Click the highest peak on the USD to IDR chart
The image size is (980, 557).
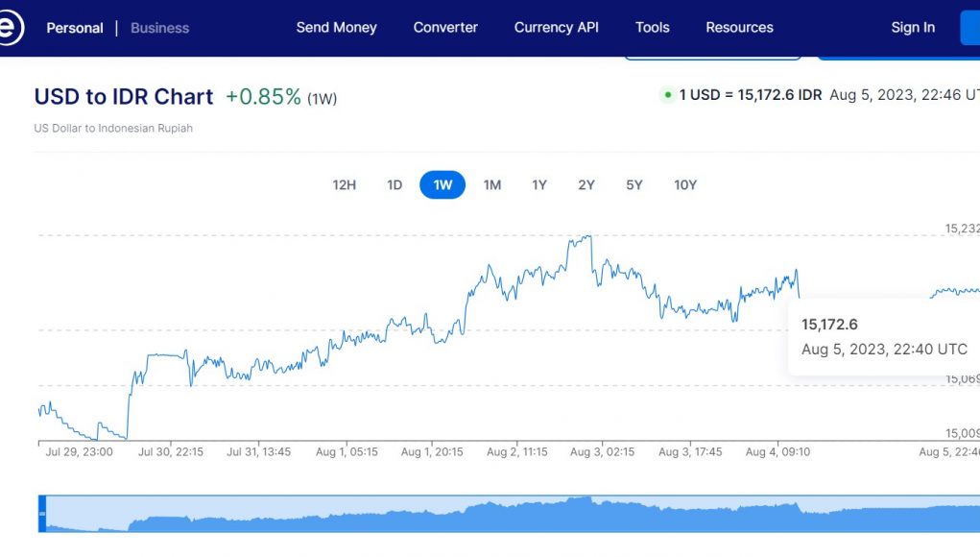pos(588,236)
